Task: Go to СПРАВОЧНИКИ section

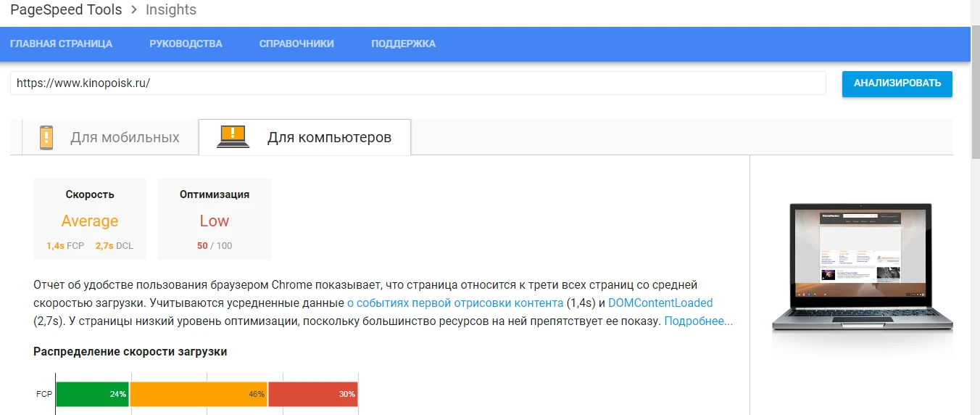Action: 296,44
